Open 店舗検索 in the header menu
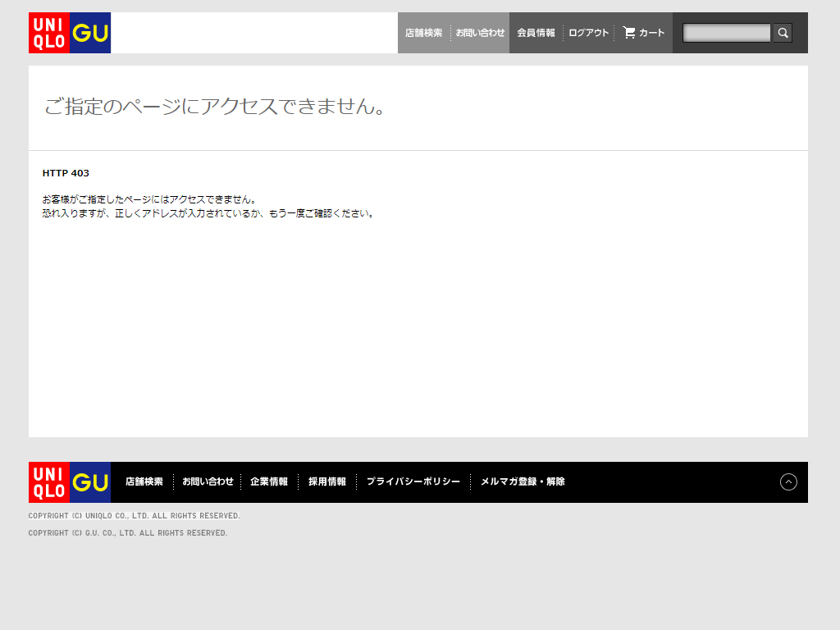This screenshot has height=630, width=840. click(423, 33)
